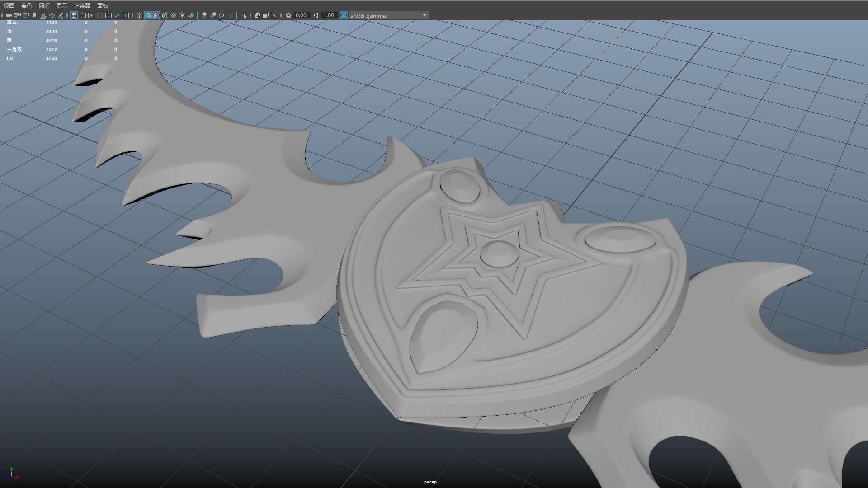Toggle the color management ON button
Viewport: 868px width, 488px height.
click(343, 15)
